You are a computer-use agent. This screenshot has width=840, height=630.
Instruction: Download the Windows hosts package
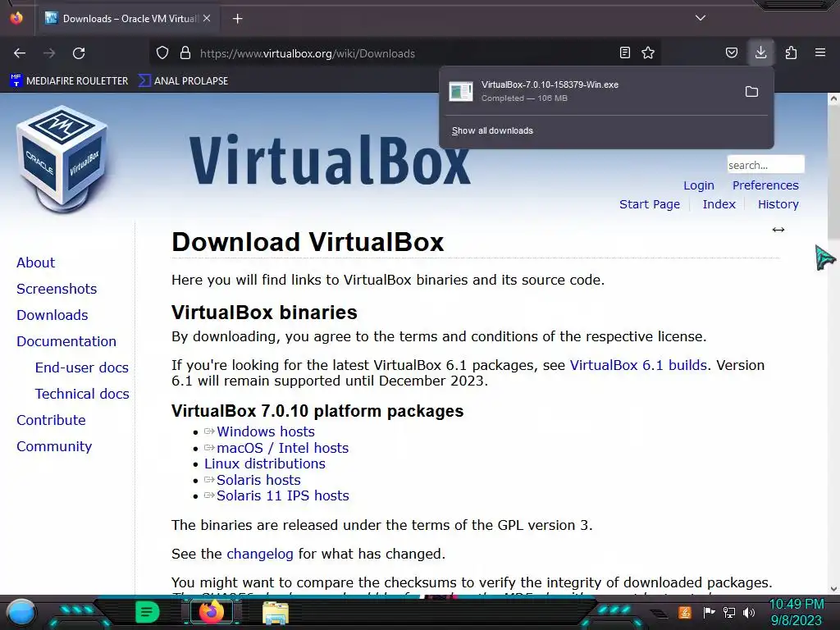(265, 431)
